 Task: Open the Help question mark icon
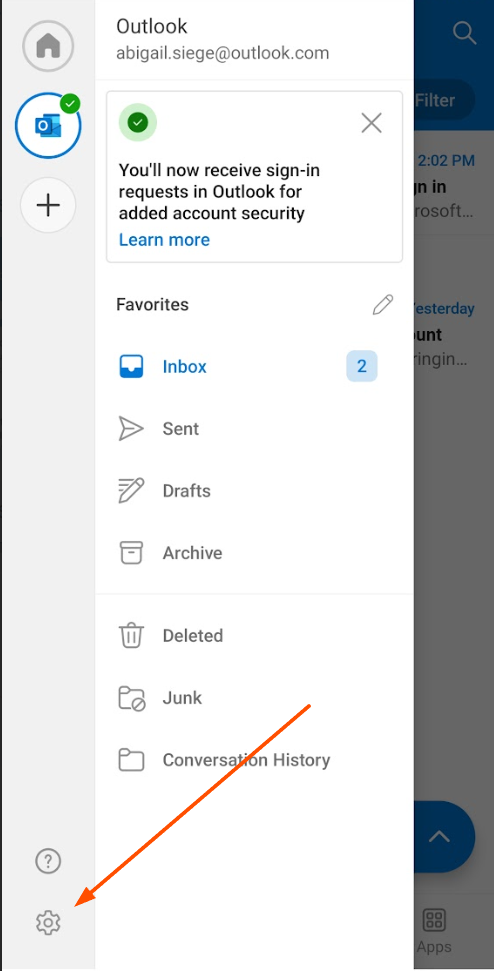(x=48, y=861)
